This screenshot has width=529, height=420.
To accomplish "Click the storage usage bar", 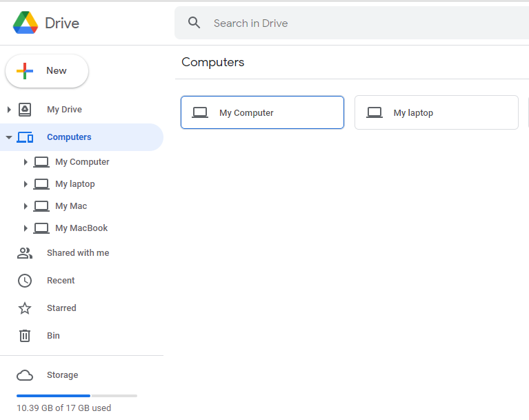I will (77, 396).
